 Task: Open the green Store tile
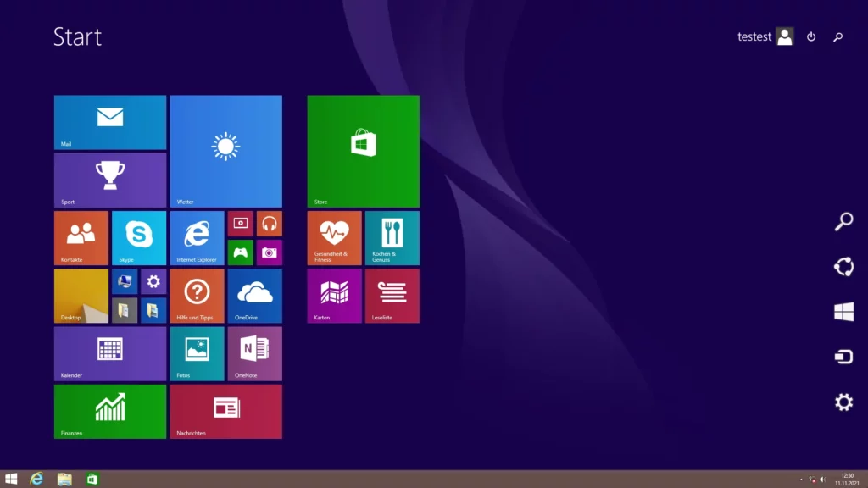363,150
